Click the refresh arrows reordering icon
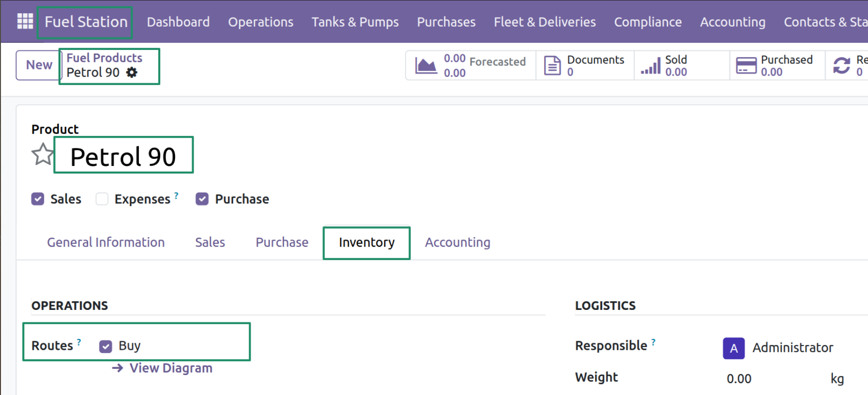The height and width of the screenshot is (395, 868). click(841, 65)
